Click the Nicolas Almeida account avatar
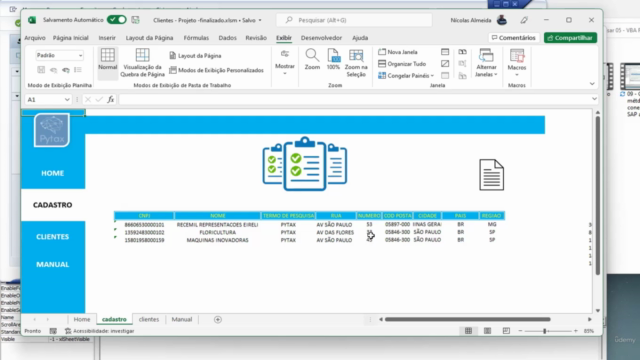Screen dimensions: 640x360 click(x=502, y=20)
